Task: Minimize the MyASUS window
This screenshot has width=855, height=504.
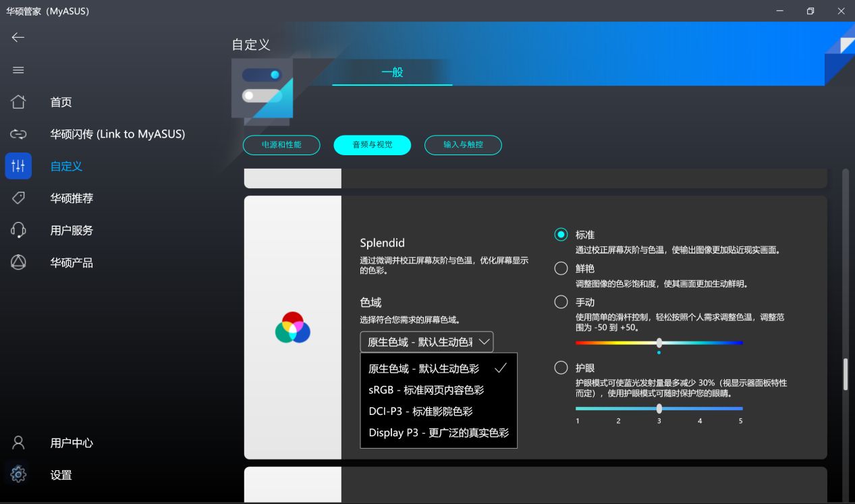Action: pos(780,11)
